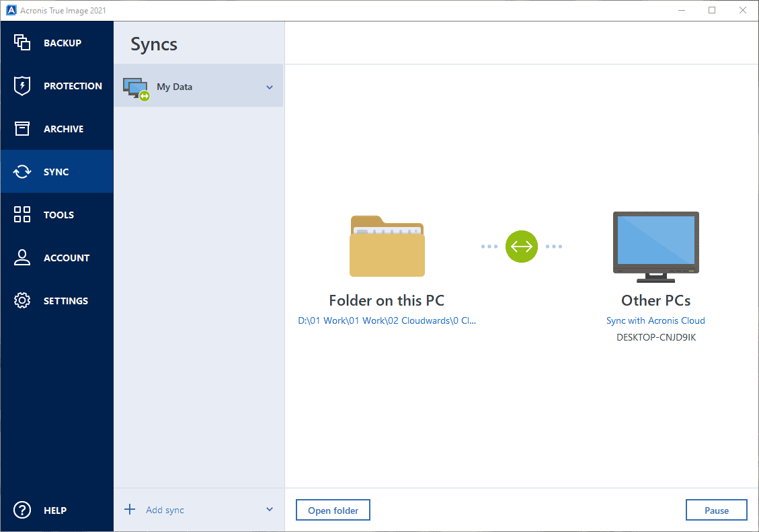Maximize the Acronis True Image window

pyautogui.click(x=712, y=10)
